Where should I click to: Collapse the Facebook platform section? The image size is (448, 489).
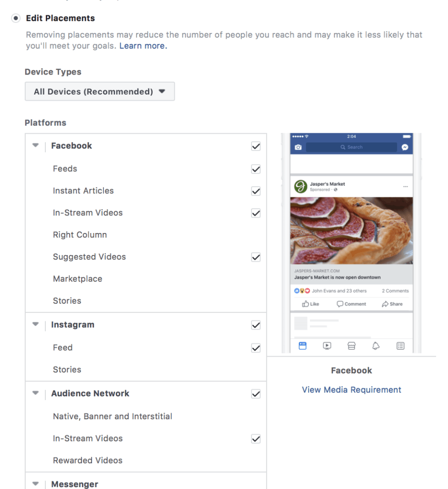[35, 145]
